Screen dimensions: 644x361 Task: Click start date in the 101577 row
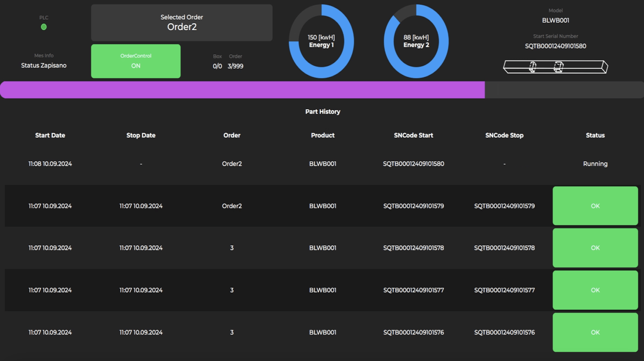(50, 290)
